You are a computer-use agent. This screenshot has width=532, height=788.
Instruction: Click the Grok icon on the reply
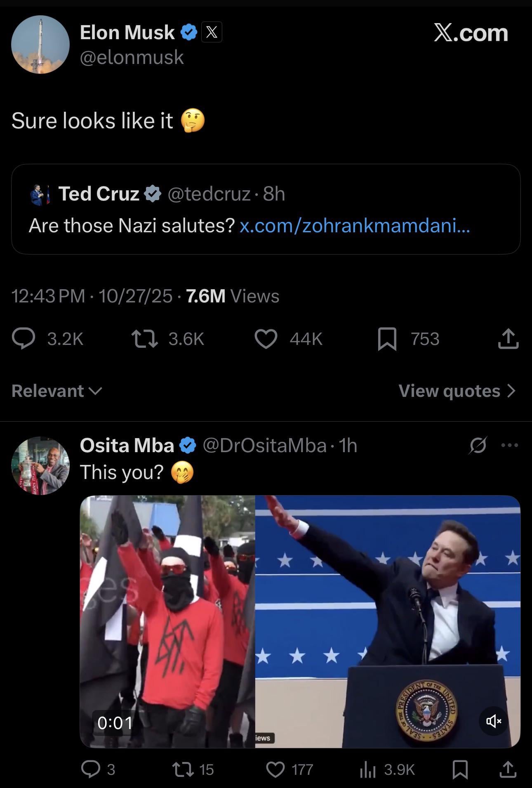(x=478, y=445)
